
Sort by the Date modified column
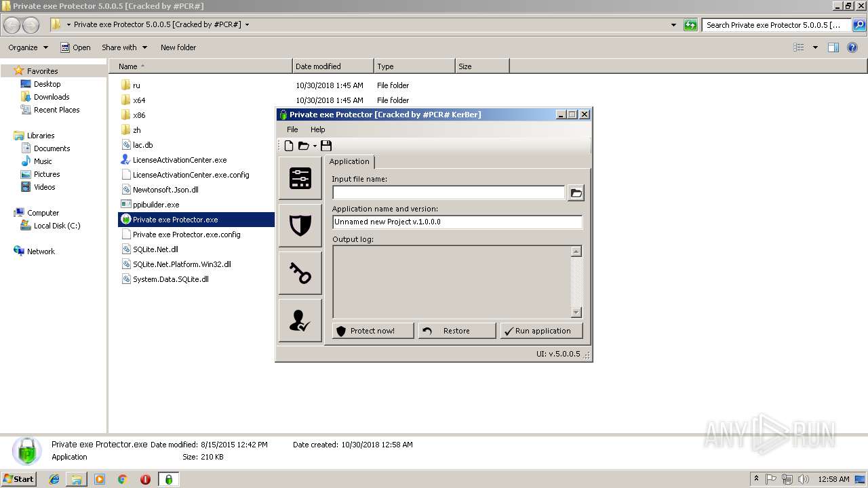[333, 66]
